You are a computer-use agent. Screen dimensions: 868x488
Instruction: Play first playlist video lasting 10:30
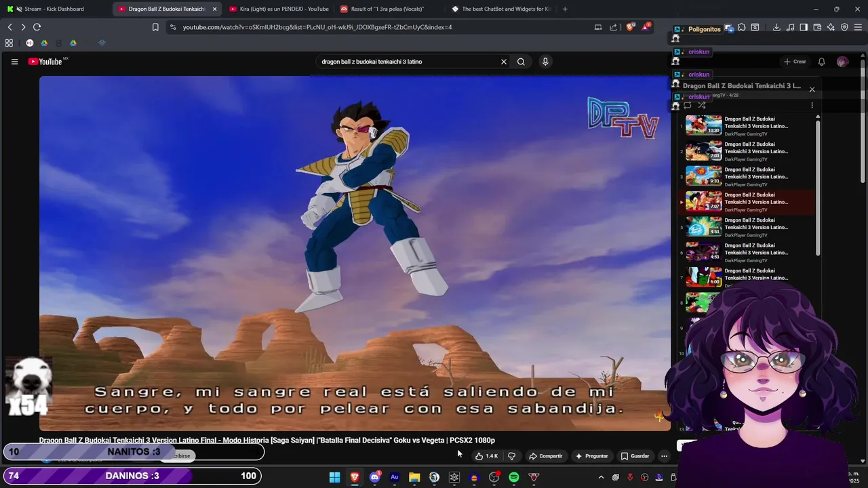pyautogui.click(x=703, y=125)
